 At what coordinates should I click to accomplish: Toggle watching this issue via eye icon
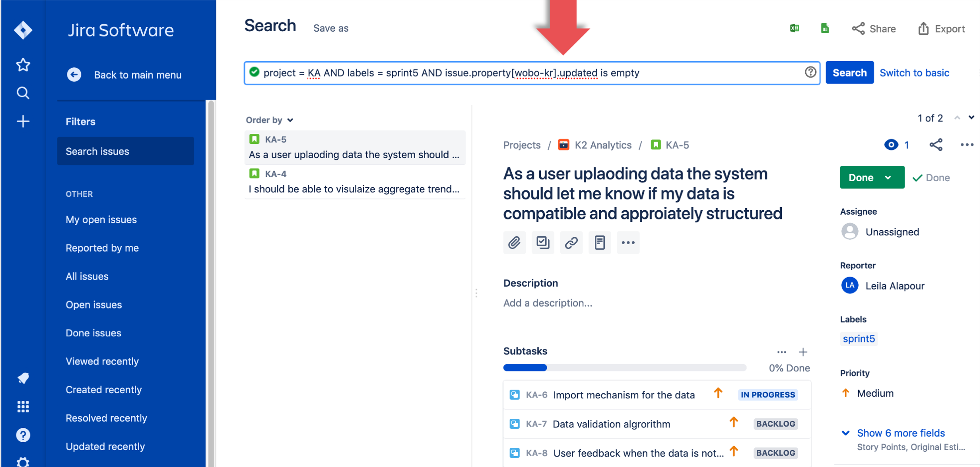891,145
